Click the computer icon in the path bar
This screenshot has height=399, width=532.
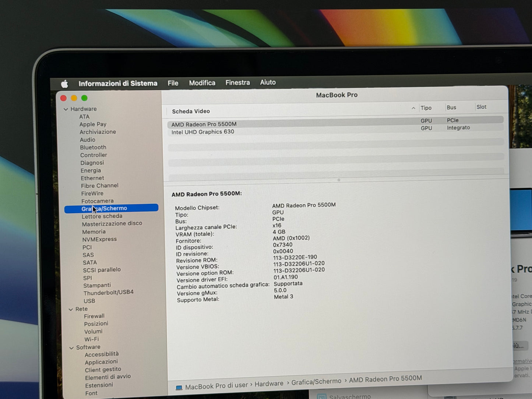(179, 388)
